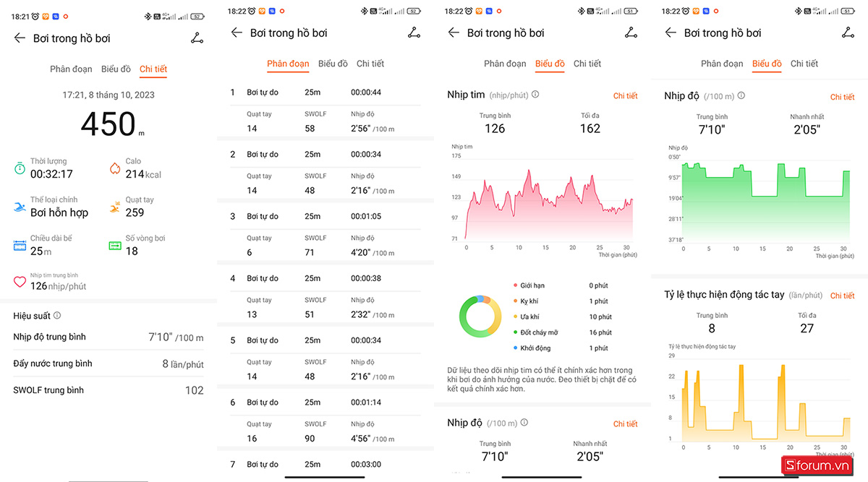Image resolution: width=868 pixels, height=482 pixels.
Task: Select active Chi tiết tab on the 450 m screen
Action: coord(153,69)
